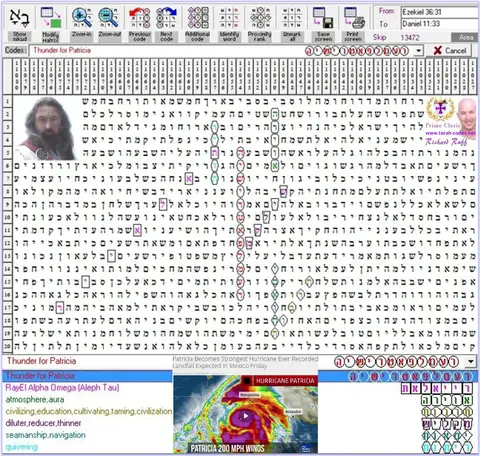The image size is (480, 456).
Task: Click the Area button
Action: pos(465,37)
